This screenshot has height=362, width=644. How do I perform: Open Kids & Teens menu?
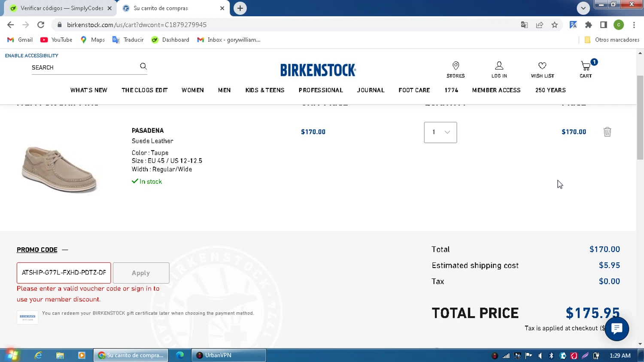coord(265,90)
